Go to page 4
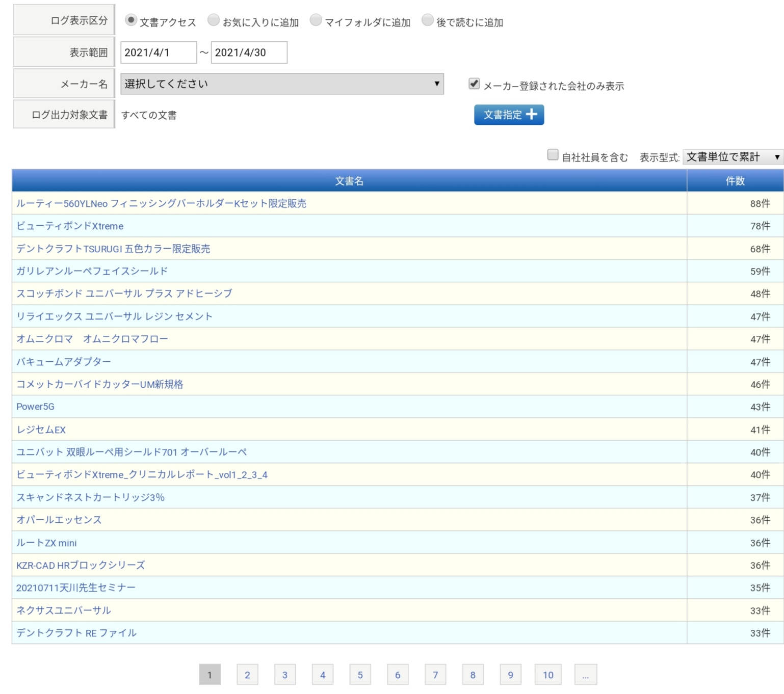The width and height of the screenshot is (784, 694). click(323, 675)
